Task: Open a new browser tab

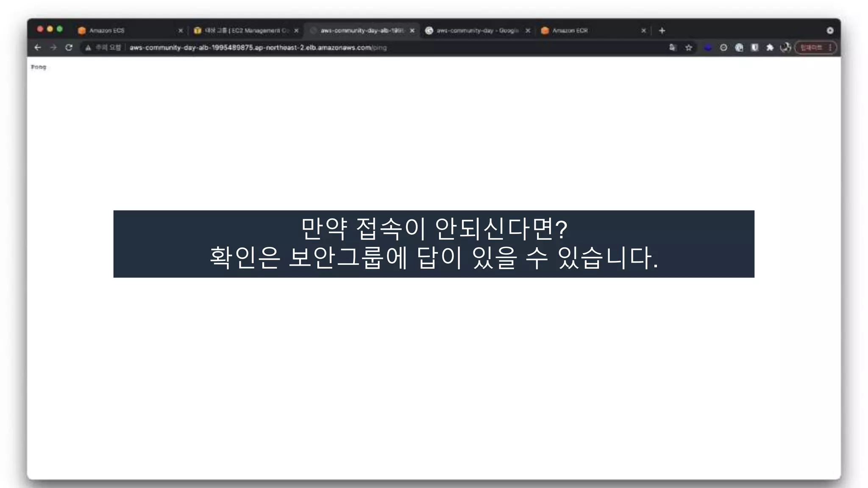Action: [x=662, y=30]
